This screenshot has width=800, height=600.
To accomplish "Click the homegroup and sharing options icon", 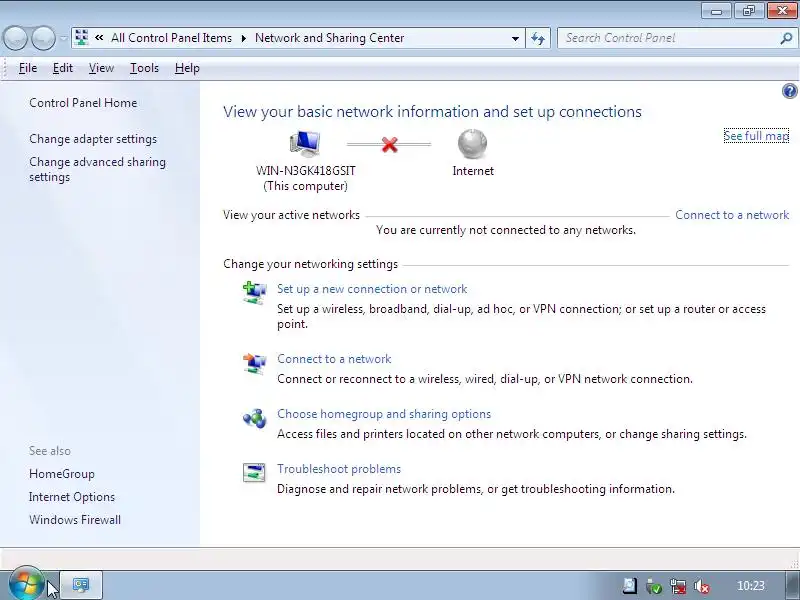I will click(x=254, y=418).
